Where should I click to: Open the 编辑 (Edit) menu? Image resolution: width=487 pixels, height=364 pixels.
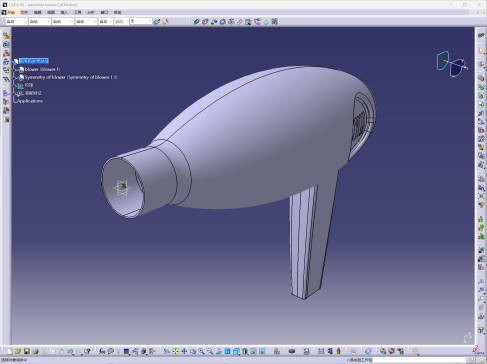[38, 12]
